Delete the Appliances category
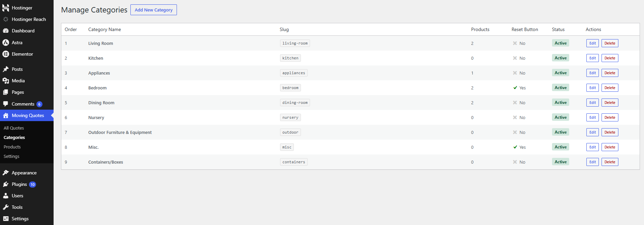The image size is (644, 225). click(x=610, y=73)
